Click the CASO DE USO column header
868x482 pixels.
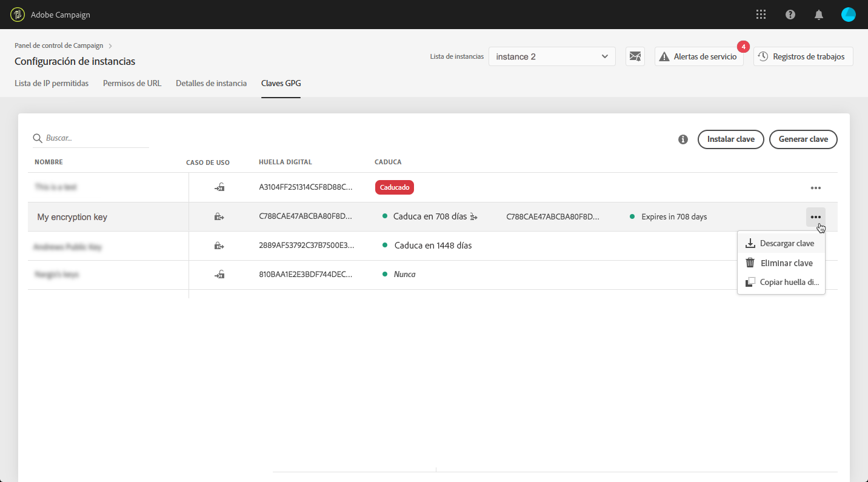[x=208, y=162]
